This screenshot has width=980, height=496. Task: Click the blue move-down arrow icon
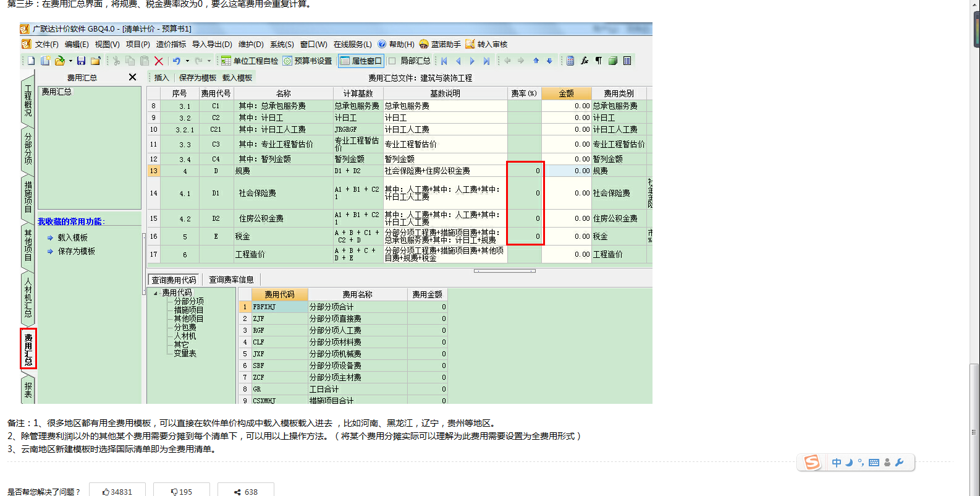(x=549, y=61)
